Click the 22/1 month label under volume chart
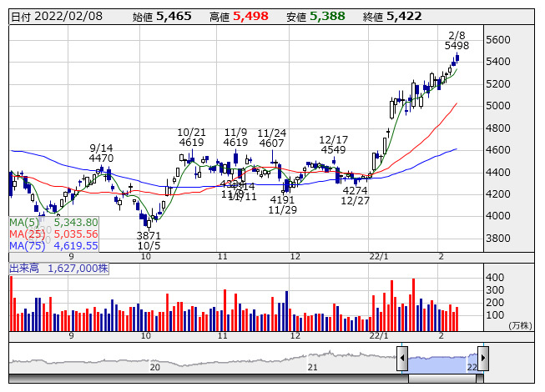The image size is (545, 392). pyautogui.click(x=379, y=336)
